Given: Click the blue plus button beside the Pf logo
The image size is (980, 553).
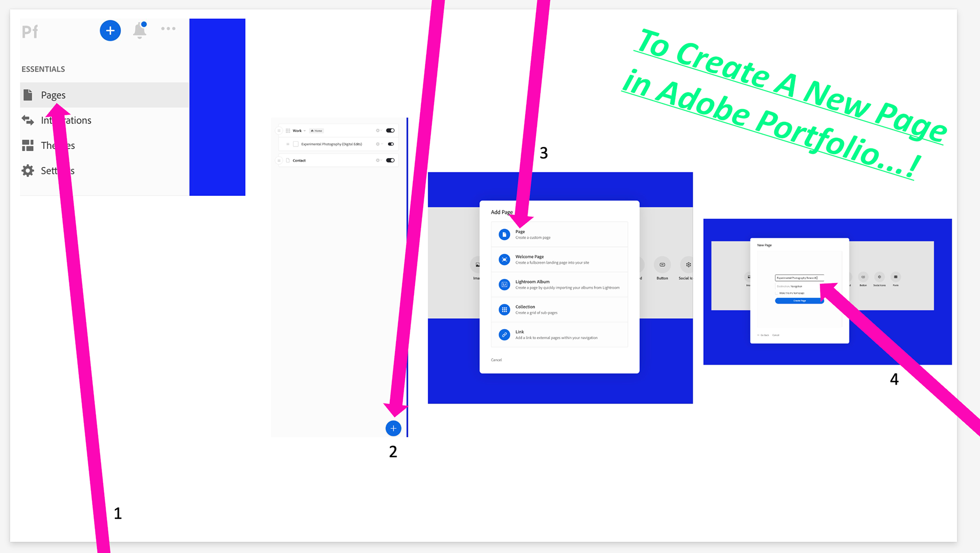Looking at the screenshot, I should click(110, 31).
